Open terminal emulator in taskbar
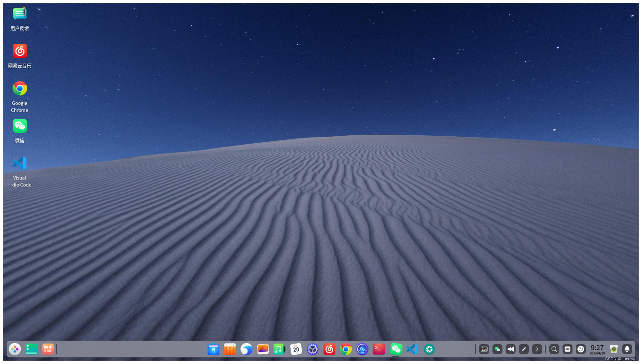The height and width of the screenshot is (364, 642). tap(378, 349)
